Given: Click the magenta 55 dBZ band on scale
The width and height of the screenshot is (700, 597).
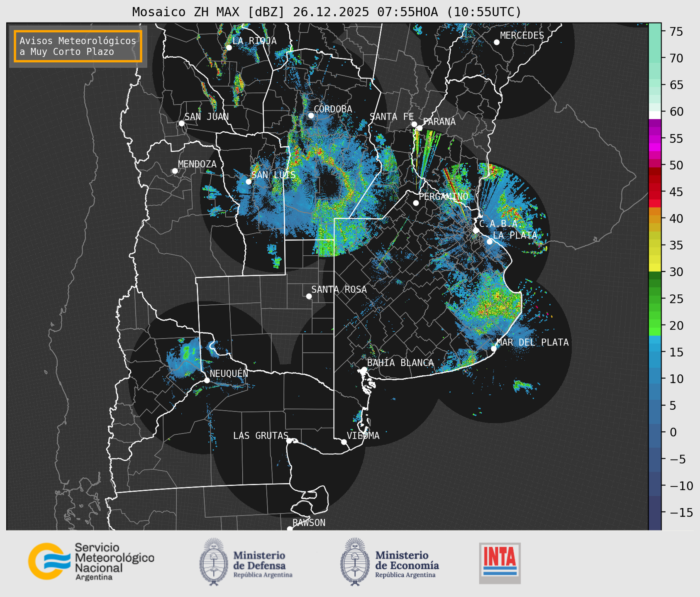Looking at the screenshot, I should coord(655,140).
